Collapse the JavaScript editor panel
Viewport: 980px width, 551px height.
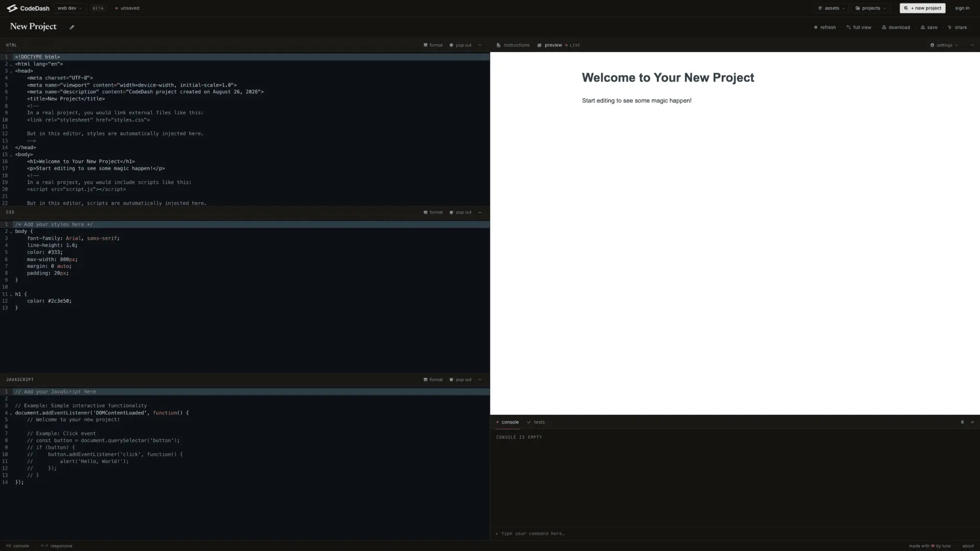(x=480, y=380)
